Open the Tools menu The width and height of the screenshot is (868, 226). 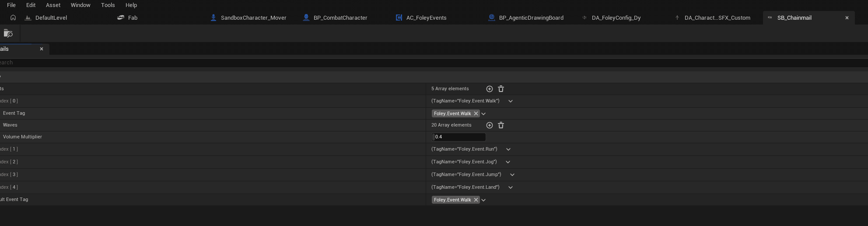pyautogui.click(x=108, y=5)
